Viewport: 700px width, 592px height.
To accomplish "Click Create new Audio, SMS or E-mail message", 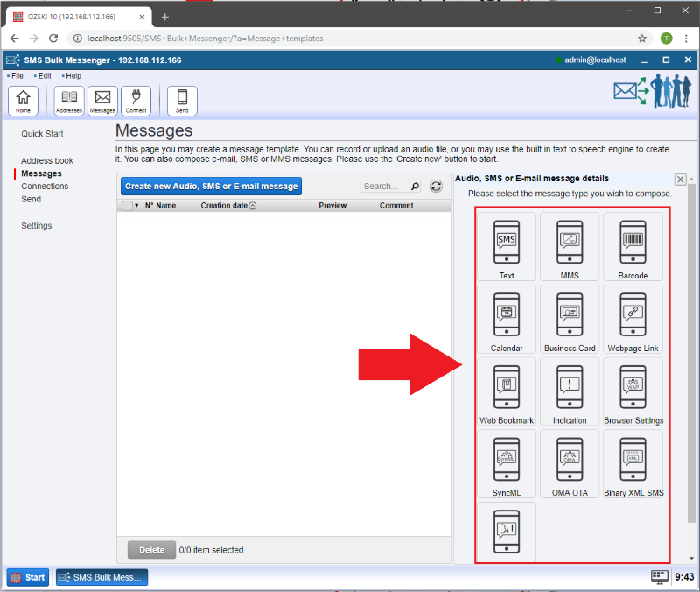I will click(x=211, y=186).
